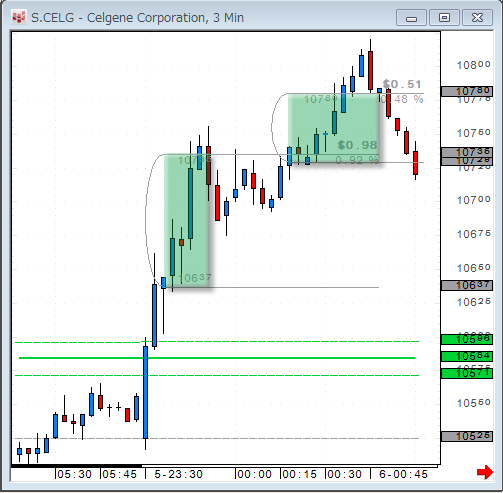Click the 5-23:30 time axis label
This screenshot has width=503, height=493.
point(178,474)
